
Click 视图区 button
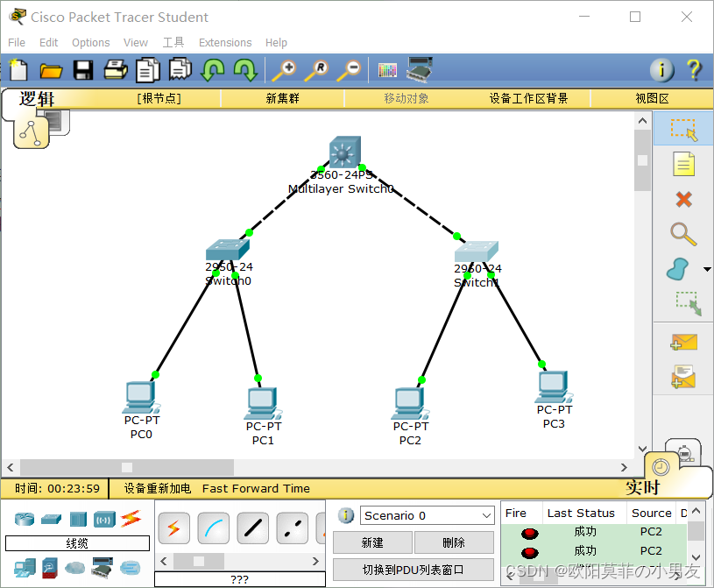[652, 98]
